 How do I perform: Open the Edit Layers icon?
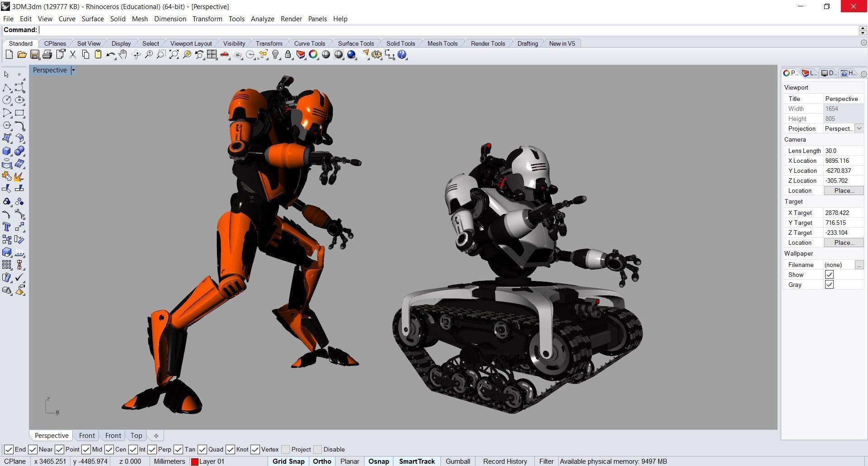(301, 55)
